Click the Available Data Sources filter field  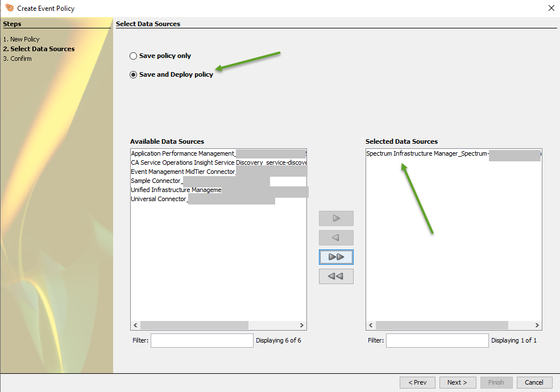click(x=202, y=341)
